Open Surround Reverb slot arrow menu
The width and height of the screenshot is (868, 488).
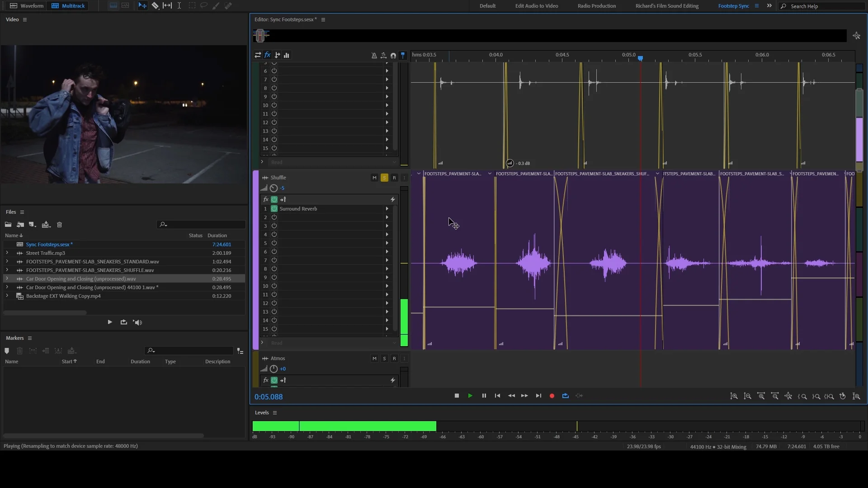click(387, 209)
